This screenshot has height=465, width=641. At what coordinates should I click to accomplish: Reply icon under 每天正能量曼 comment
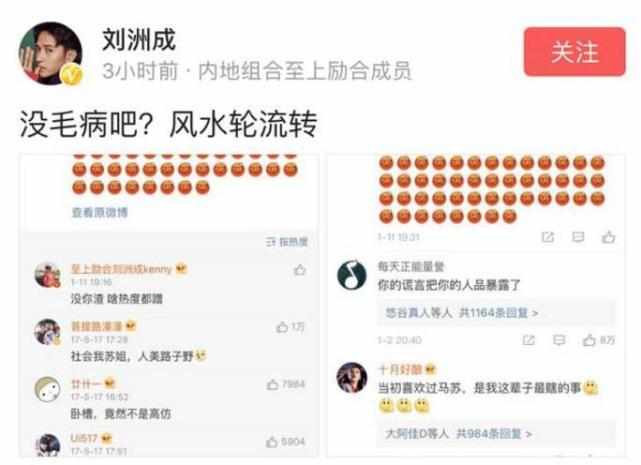[x=559, y=340]
